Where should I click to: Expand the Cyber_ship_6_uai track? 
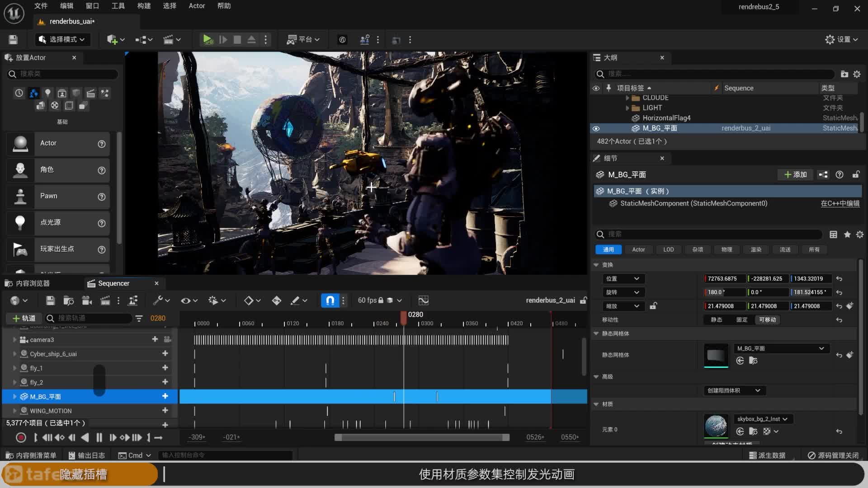coord(14,354)
